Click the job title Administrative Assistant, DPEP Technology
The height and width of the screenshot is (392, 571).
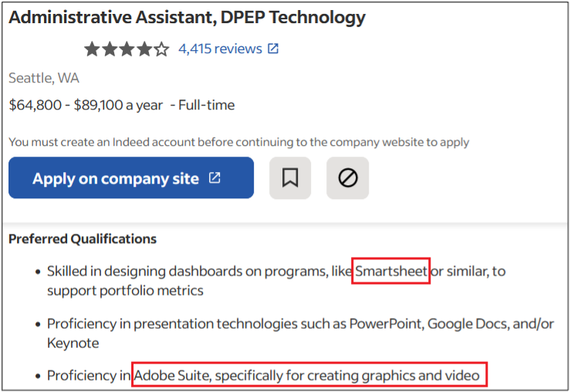click(x=188, y=17)
